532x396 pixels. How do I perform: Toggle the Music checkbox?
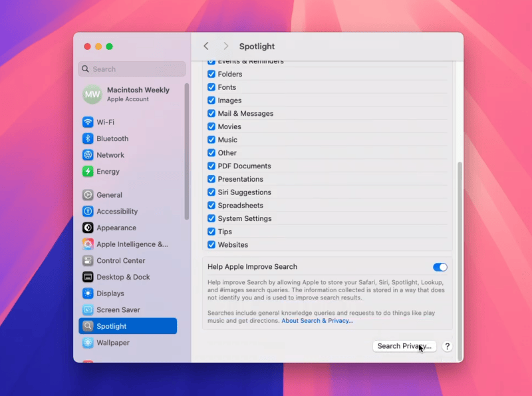211,140
